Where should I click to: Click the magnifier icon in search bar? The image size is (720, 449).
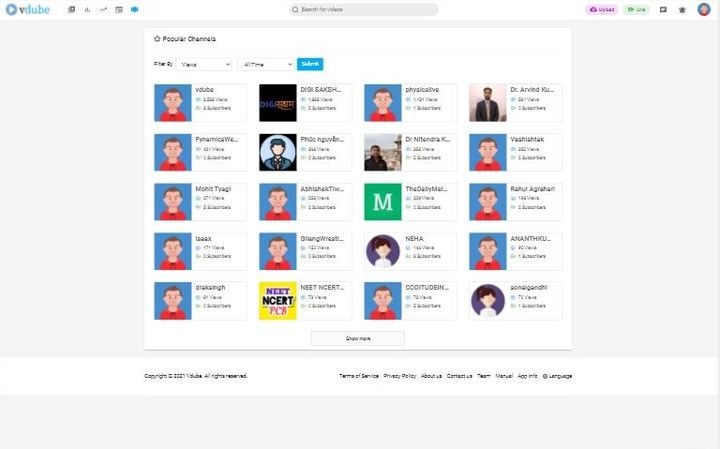[295, 9]
